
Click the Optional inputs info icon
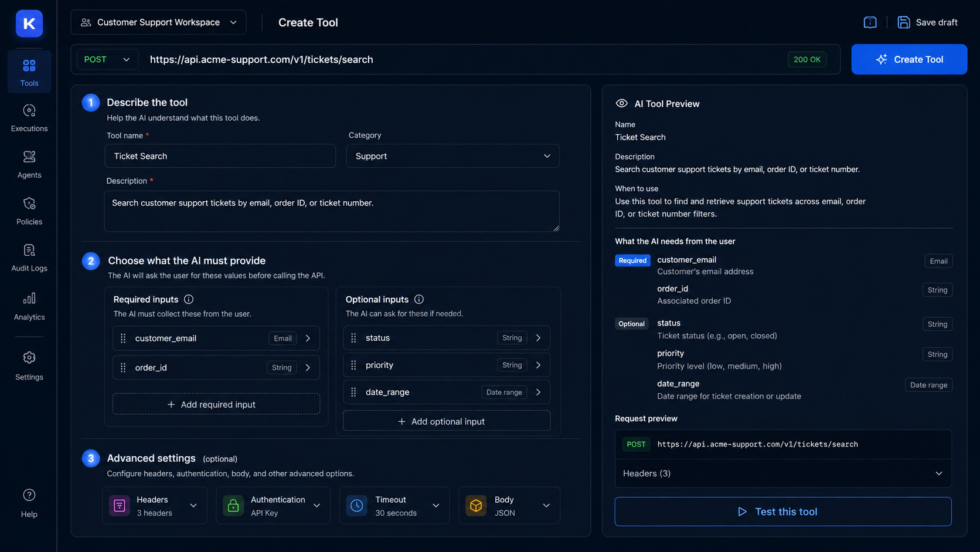(x=419, y=299)
